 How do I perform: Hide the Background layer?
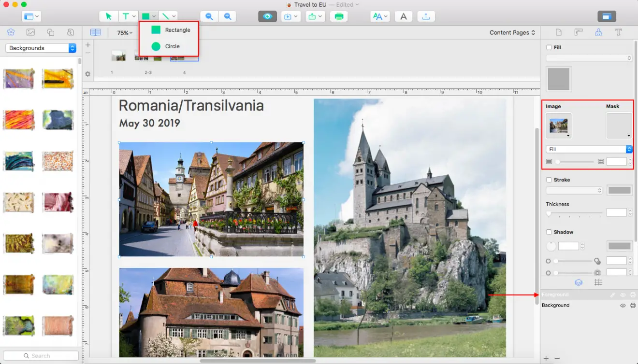[x=623, y=305]
